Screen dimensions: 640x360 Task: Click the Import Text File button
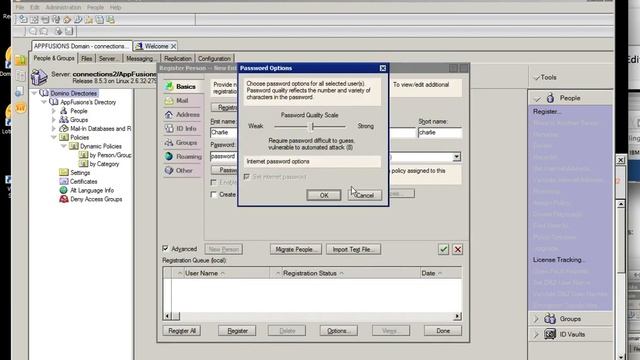pyautogui.click(x=353, y=249)
